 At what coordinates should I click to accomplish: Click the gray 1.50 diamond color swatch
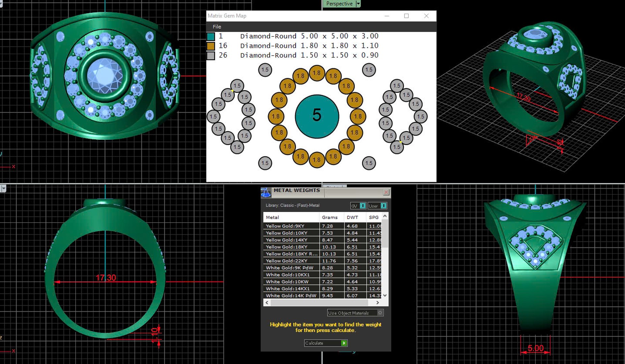pyautogui.click(x=211, y=56)
